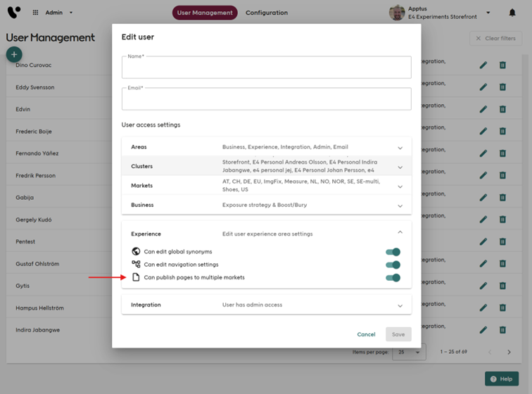Open notifications bell
532x394 pixels.
[x=512, y=13]
